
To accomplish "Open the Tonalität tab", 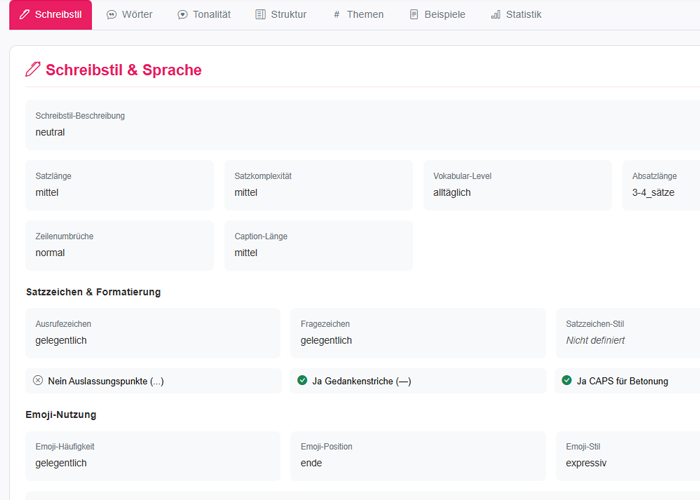I will pos(204,15).
